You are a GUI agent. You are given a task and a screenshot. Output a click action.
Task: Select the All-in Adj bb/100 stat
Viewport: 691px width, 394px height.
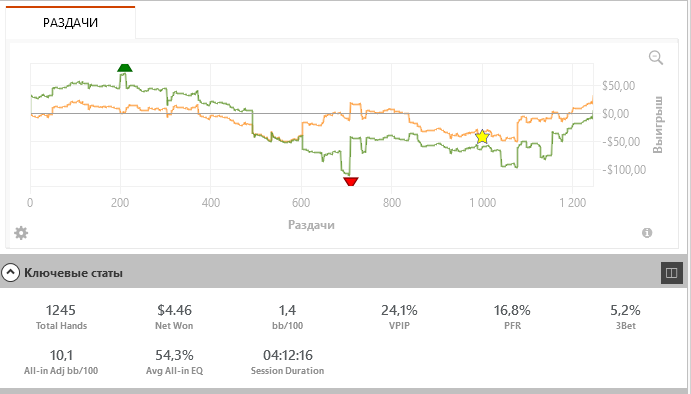[61, 362]
